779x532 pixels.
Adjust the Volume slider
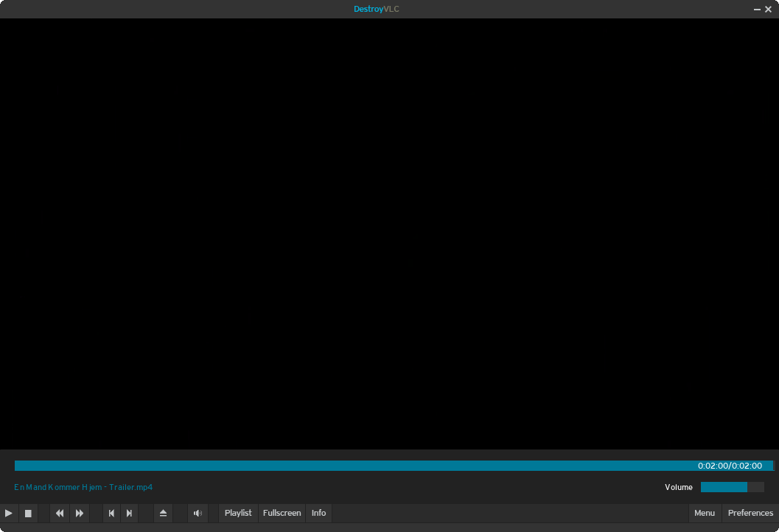[732, 487]
